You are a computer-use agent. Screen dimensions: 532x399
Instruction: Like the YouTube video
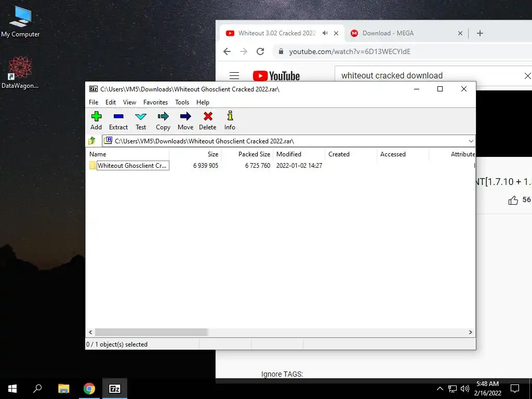(x=513, y=200)
